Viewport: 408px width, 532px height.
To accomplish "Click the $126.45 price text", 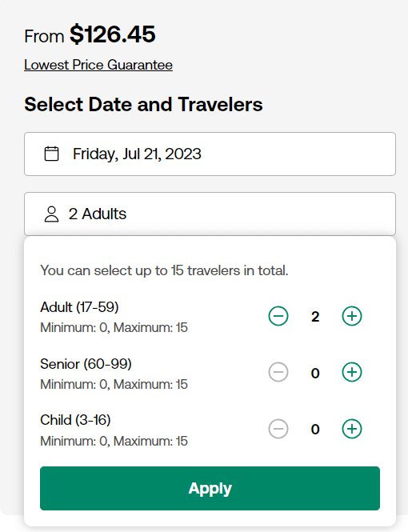I will click(x=113, y=34).
